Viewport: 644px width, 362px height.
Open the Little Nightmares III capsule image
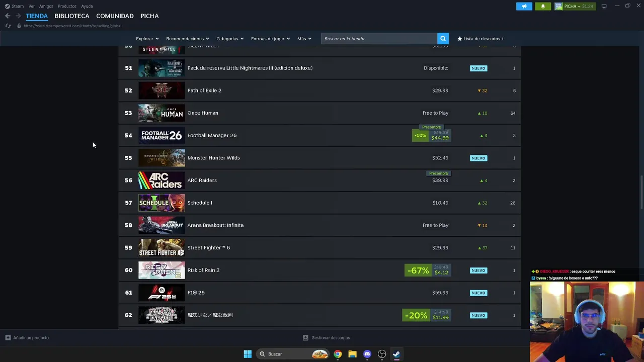pos(162,68)
